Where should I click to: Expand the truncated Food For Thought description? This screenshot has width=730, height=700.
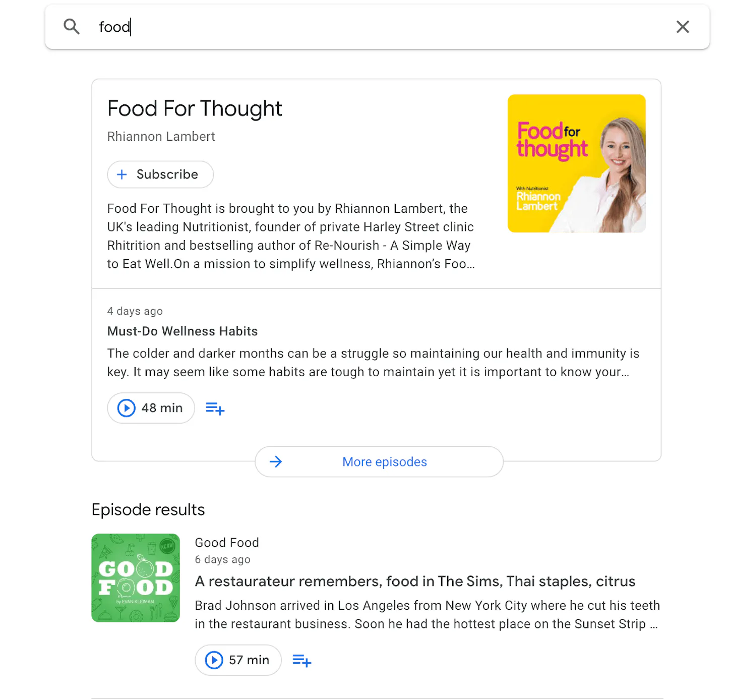click(x=291, y=237)
